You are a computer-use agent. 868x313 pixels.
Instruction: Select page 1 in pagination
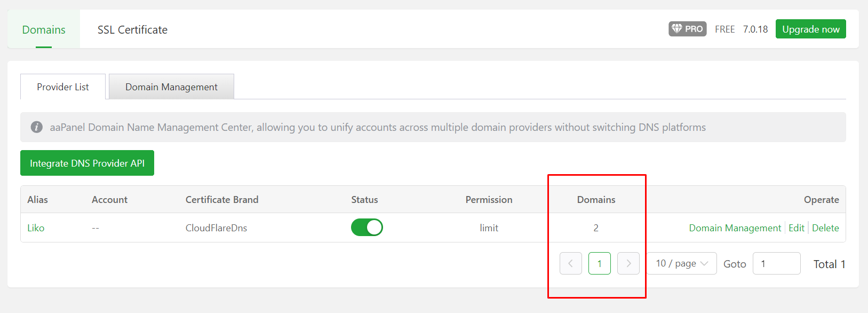[x=599, y=263]
